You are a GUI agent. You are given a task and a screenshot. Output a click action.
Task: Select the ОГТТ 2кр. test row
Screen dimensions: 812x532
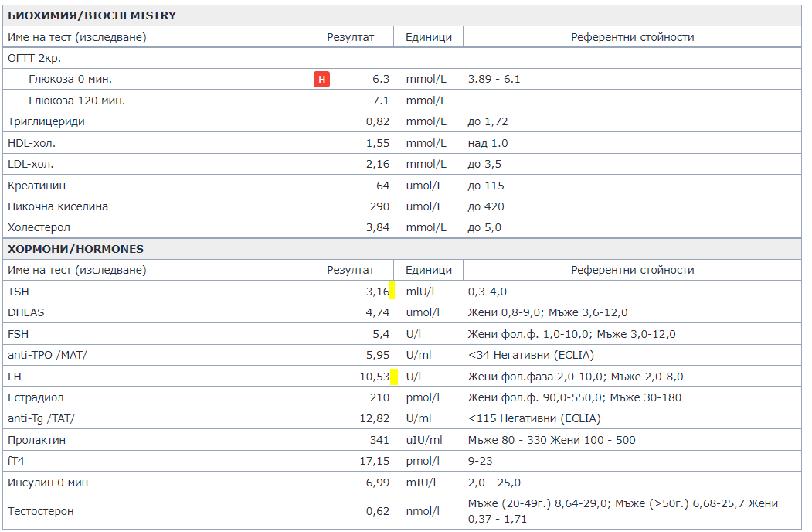34,58
